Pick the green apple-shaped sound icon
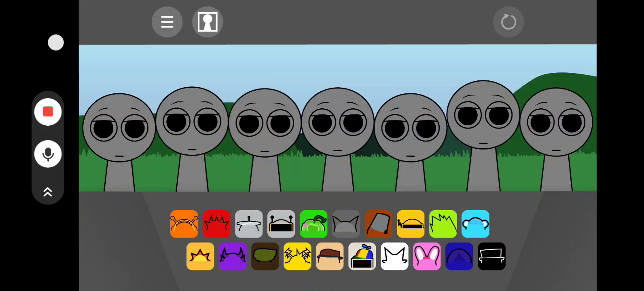This screenshot has height=291, width=644. point(314,224)
